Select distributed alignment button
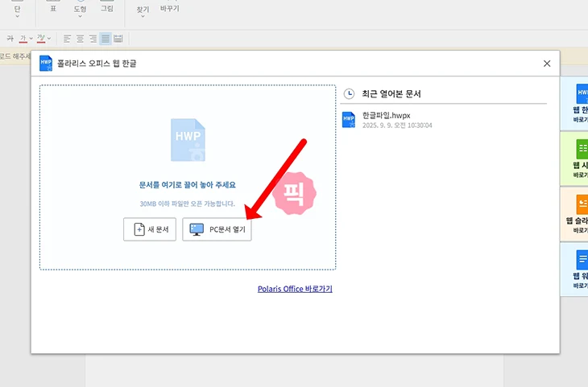This screenshot has width=588, height=387. click(x=118, y=38)
